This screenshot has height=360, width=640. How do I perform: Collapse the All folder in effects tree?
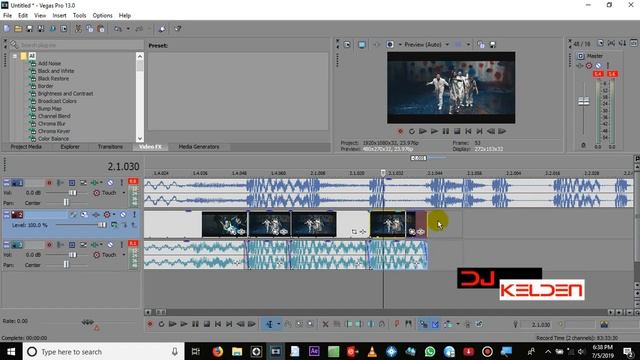coord(15,56)
